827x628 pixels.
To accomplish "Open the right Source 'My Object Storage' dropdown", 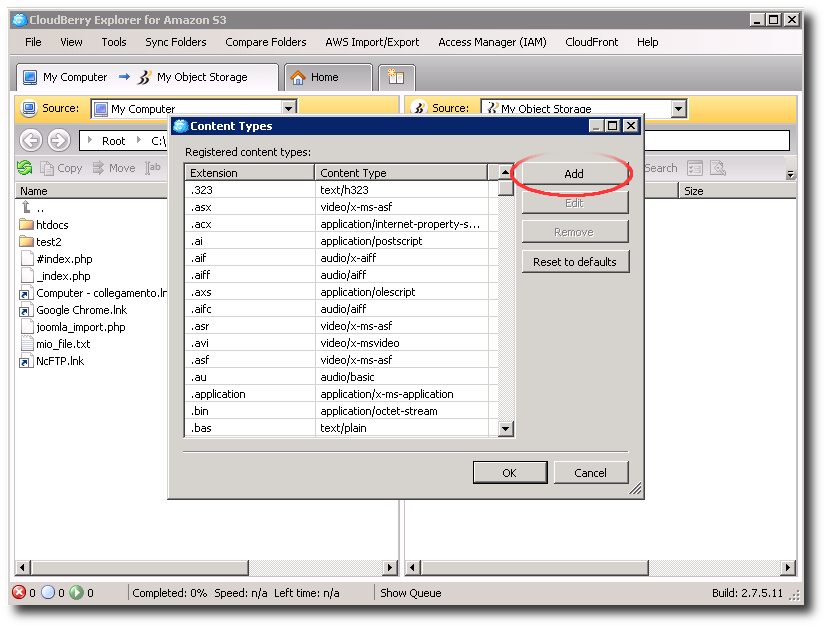I will (678, 109).
